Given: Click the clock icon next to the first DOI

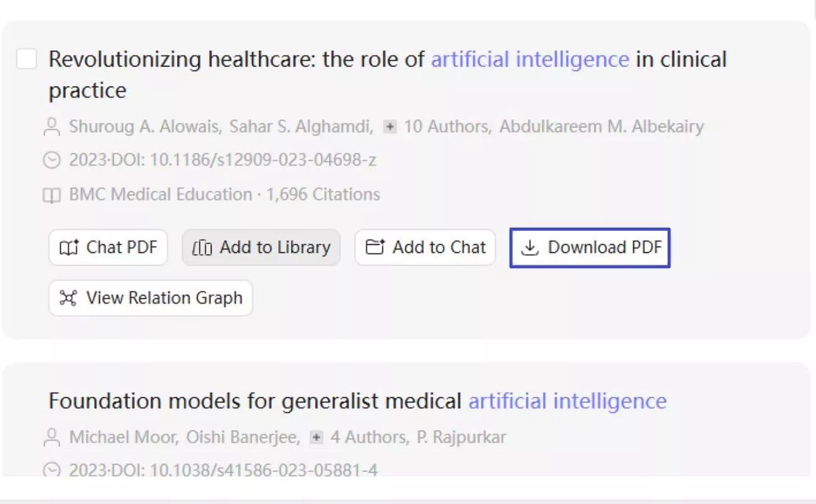Looking at the screenshot, I should click(x=51, y=160).
